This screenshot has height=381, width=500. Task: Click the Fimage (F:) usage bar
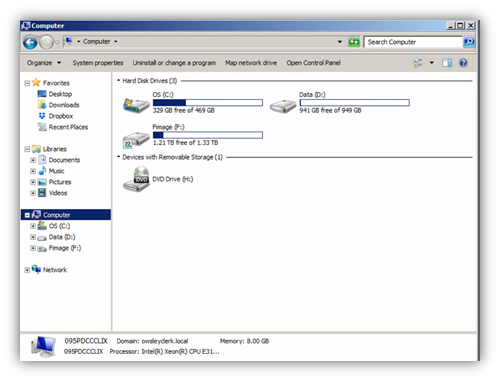(x=208, y=135)
